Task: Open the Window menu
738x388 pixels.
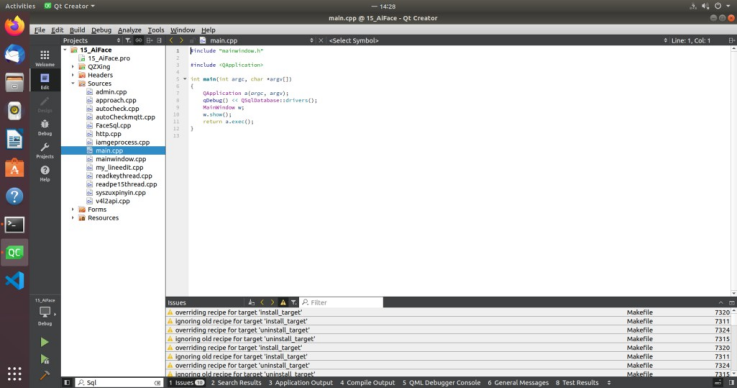Action: (x=183, y=30)
